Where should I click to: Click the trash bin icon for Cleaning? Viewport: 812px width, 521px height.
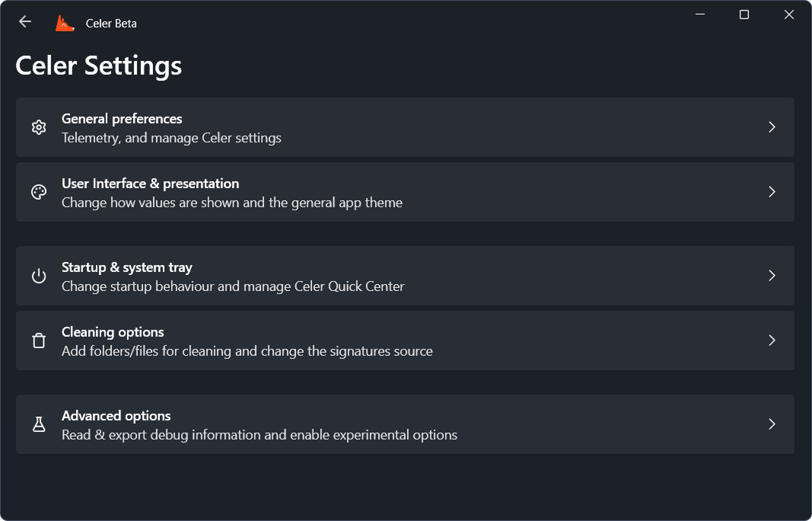(39, 340)
